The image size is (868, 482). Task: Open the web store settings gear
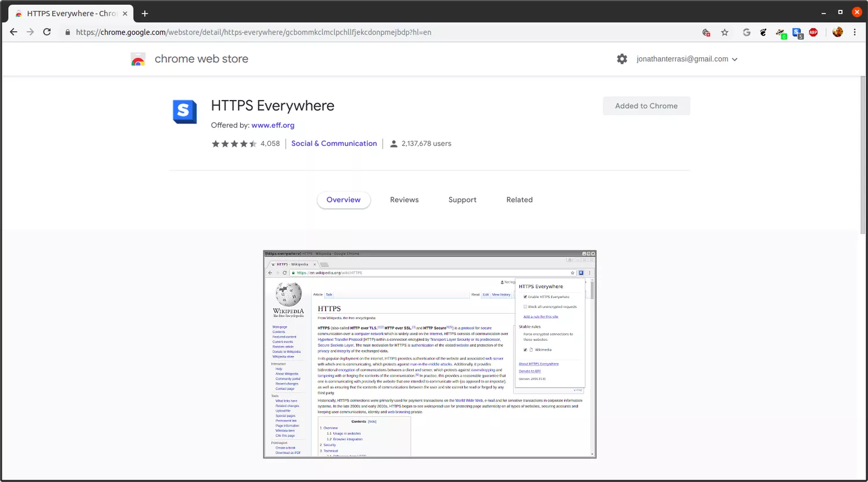coord(622,59)
